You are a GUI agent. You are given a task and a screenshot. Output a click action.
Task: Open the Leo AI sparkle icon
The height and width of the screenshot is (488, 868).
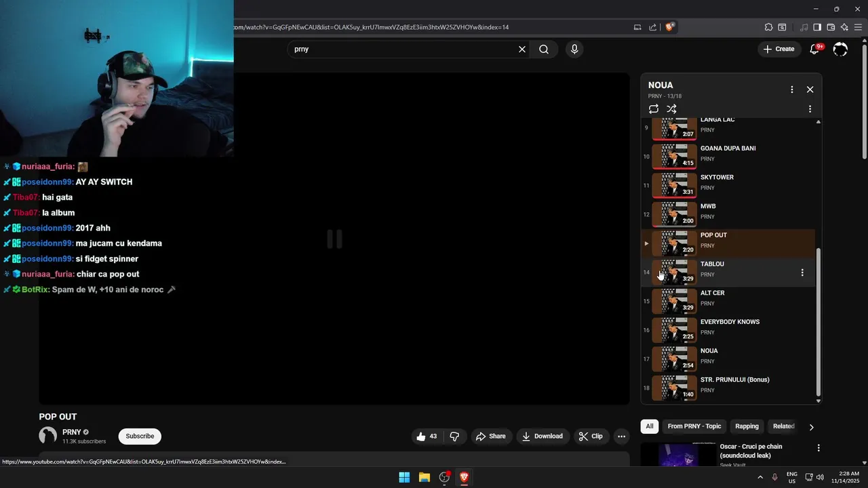(844, 27)
